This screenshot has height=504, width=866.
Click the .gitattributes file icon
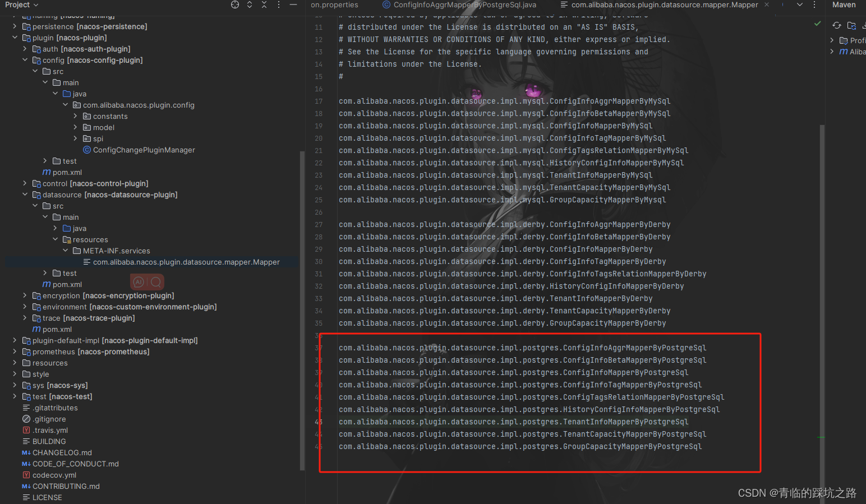click(x=26, y=408)
